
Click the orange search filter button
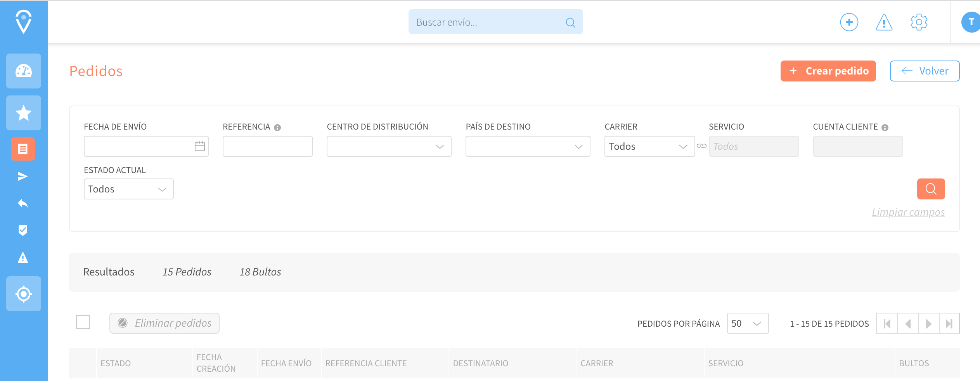(x=931, y=189)
